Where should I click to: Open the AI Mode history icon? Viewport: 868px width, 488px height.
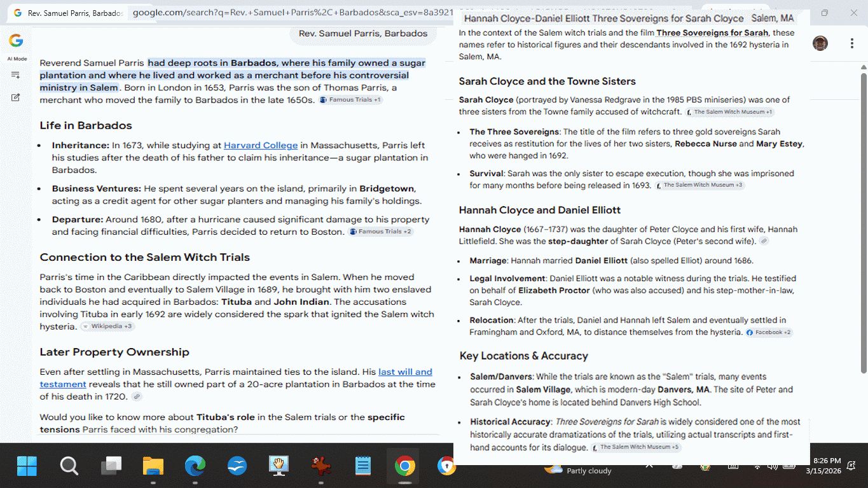click(x=16, y=75)
